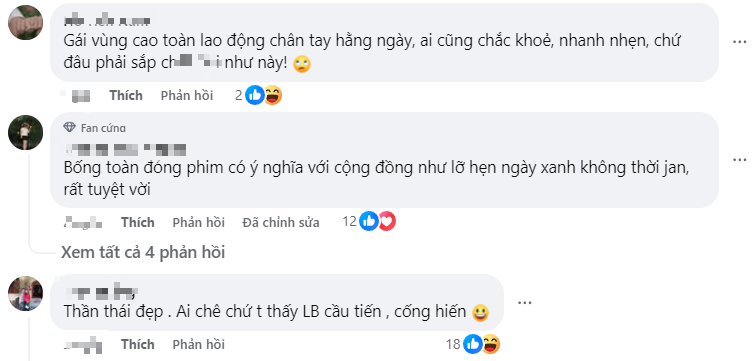This screenshot has width=752, height=361.
Task: Open the first commenter's profile picture
Action: (25, 23)
